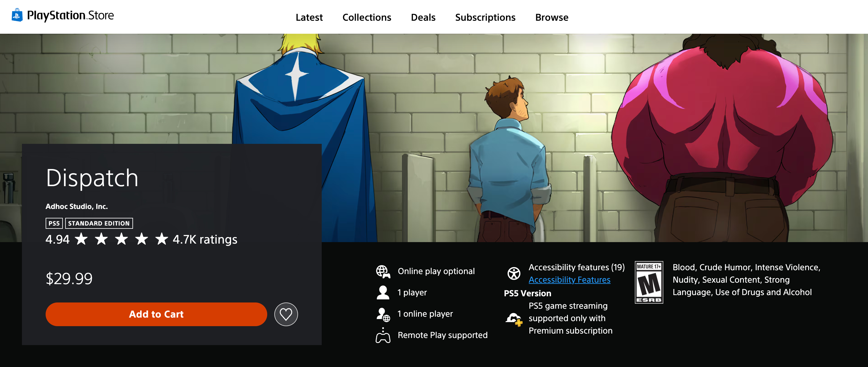
Task: Open the Subscriptions menu
Action: tap(485, 17)
